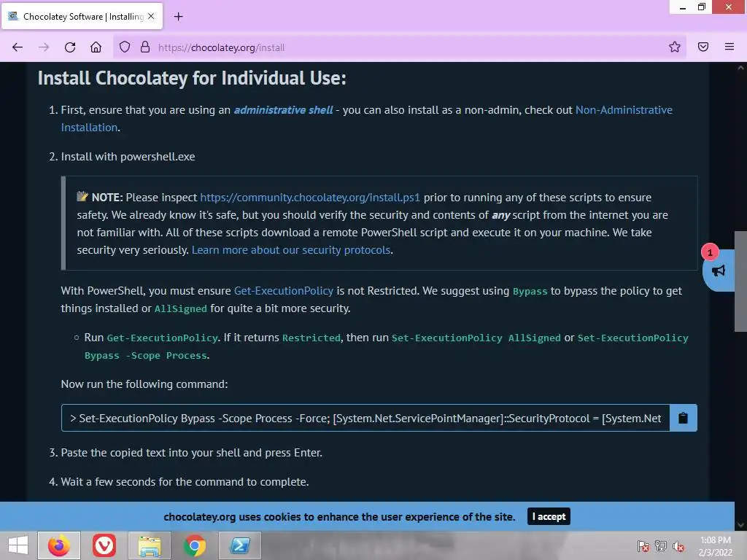Click the Set-ExecutionPolicy command text box
This screenshot has width=747, height=560.
(x=365, y=418)
